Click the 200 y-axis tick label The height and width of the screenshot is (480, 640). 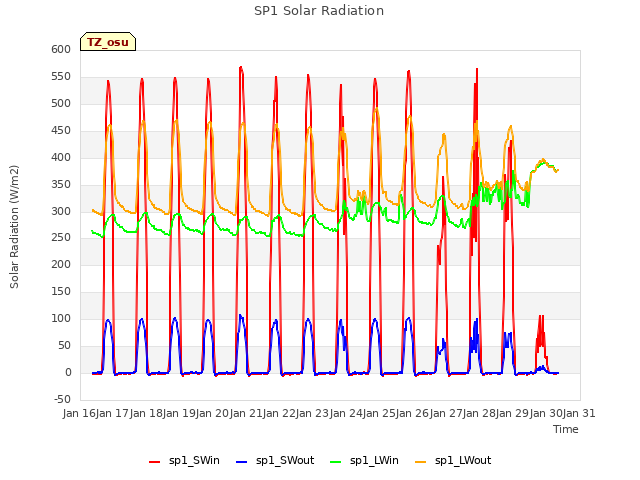(x=61, y=264)
